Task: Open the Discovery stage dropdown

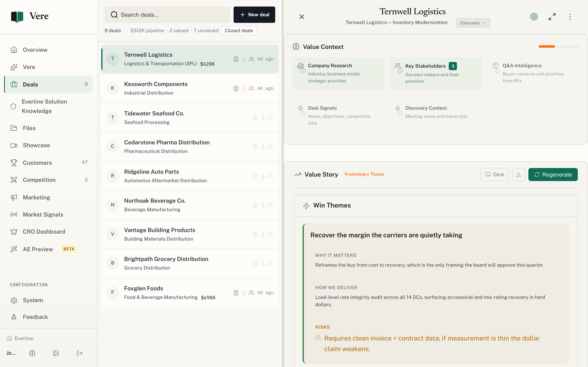Action: (x=473, y=23)
